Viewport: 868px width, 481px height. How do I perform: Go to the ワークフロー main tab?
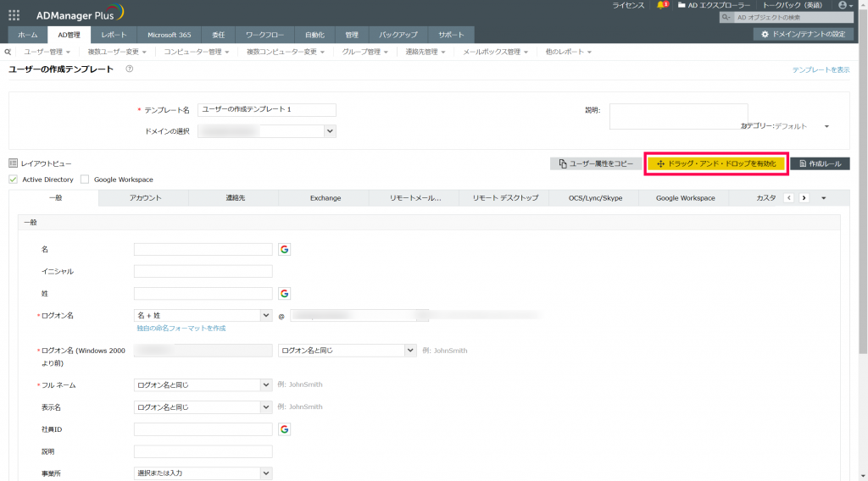(265, 35)
